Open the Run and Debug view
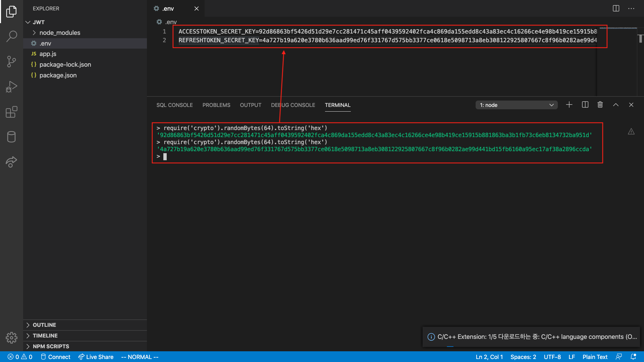The width and height of the screenshot is (644, 362). [x=11, y=87]
